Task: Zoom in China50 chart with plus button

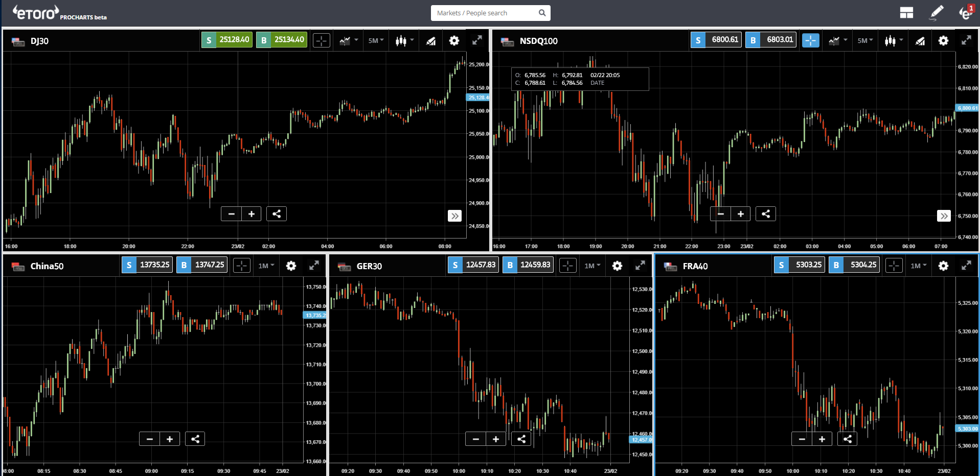Action: (170, 439)
